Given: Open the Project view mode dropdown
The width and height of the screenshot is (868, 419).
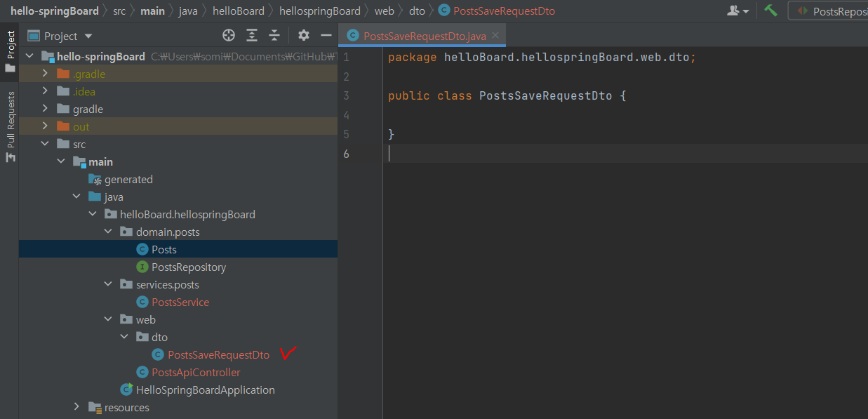Looking at the screenshot, I should click(68, 36).
